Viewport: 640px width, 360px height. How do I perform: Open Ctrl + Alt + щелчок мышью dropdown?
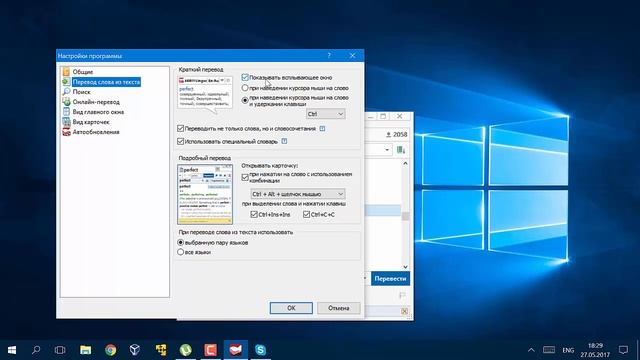(x=298, y=194)
